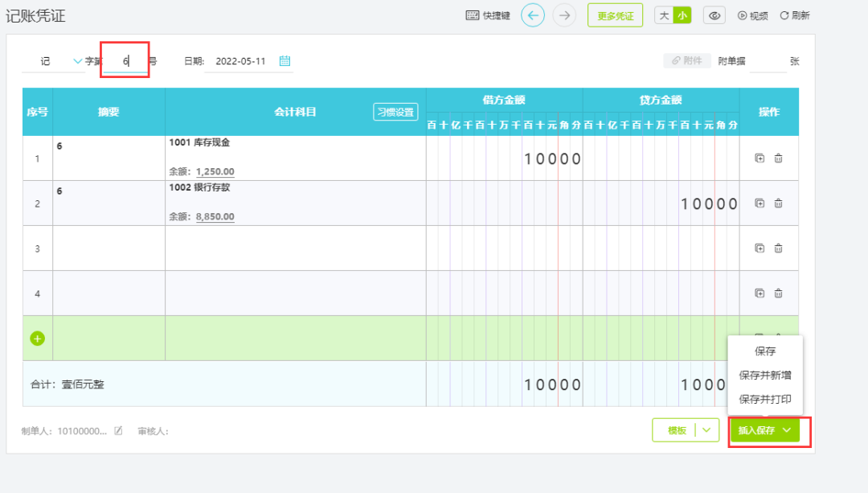Viewport: 868px width, 493px height.
Task: Click the 借方金额 column header
Action: (x=504, y=100)
